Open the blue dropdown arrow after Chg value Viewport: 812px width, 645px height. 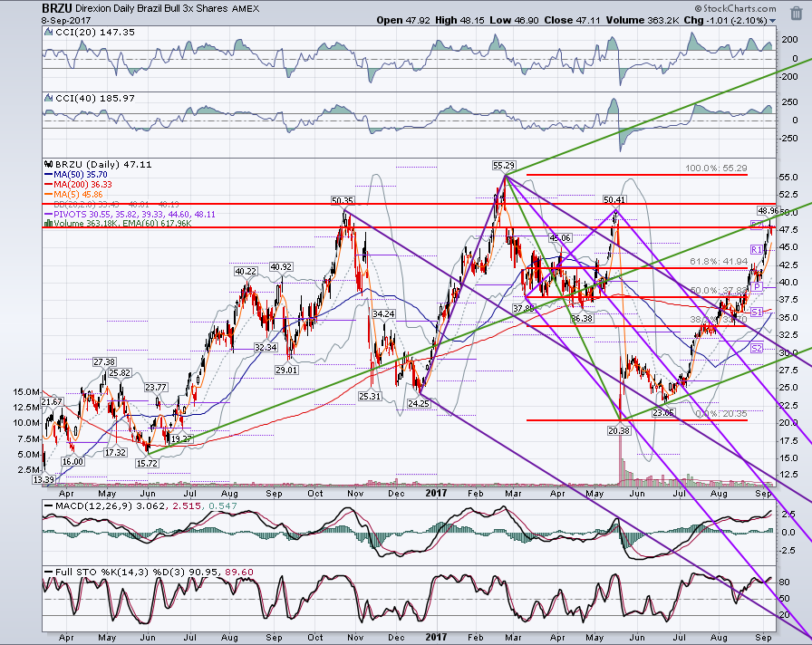click(x=773, y=21)
